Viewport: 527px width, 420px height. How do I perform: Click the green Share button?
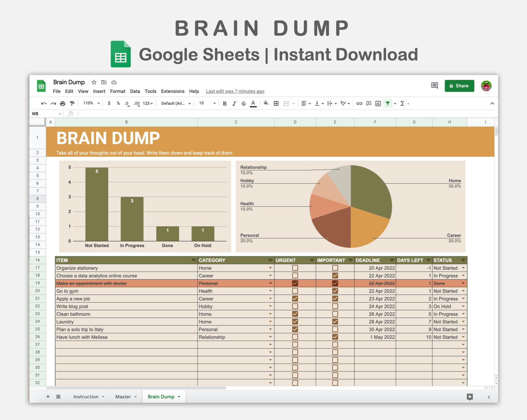click(459, 86)
